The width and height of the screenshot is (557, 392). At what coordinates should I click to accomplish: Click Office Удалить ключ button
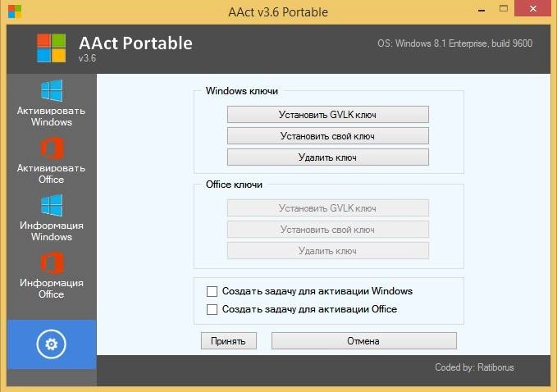point(328,251)
